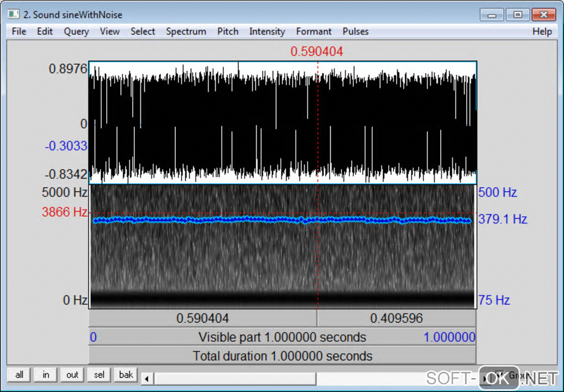
Task: Open the Intensity menu
Action: 267,32
